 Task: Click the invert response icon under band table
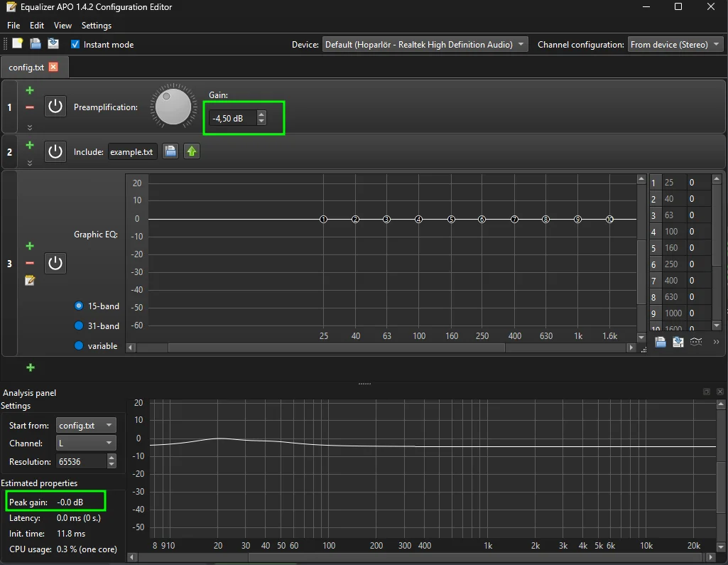696,342
